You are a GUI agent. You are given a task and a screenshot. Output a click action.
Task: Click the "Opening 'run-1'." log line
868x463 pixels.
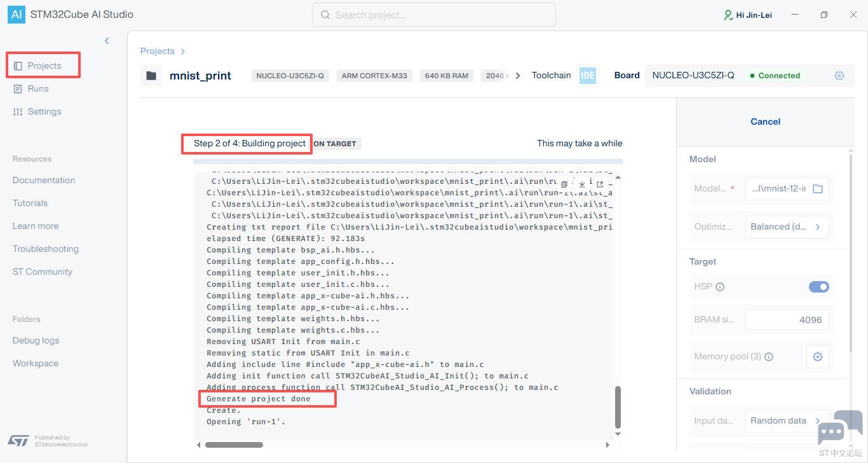click(x=246, y=422)
